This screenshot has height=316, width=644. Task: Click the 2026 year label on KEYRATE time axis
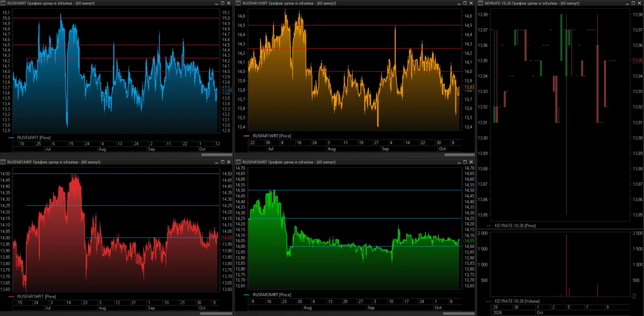point(497,313)
